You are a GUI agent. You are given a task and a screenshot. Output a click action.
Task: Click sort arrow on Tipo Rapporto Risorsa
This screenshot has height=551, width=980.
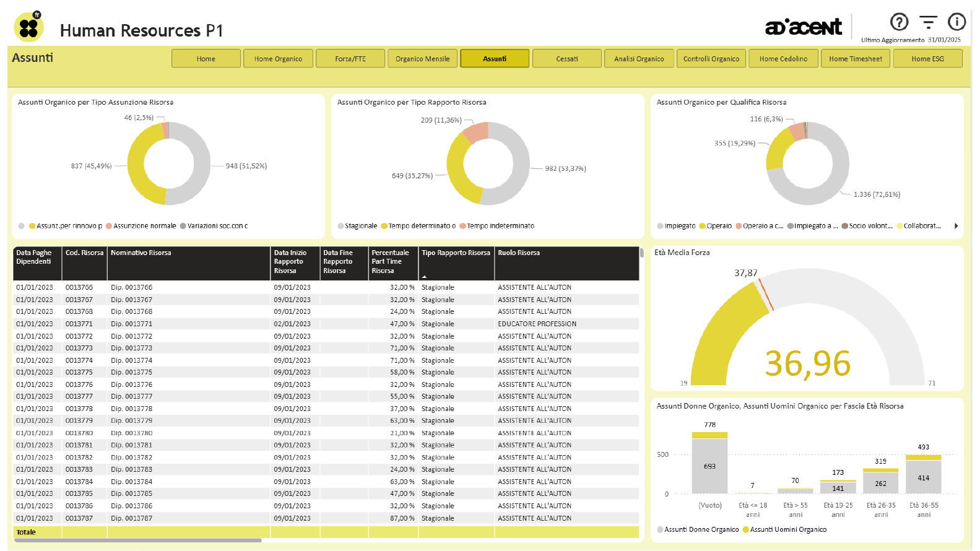pyautogui.click(x=424, y=276)
